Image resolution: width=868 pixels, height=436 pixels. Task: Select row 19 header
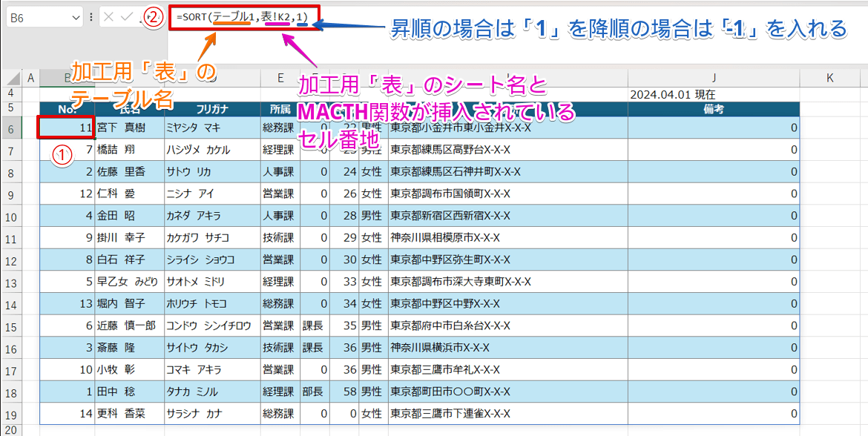pyautogui.click(x=11, y=414)
